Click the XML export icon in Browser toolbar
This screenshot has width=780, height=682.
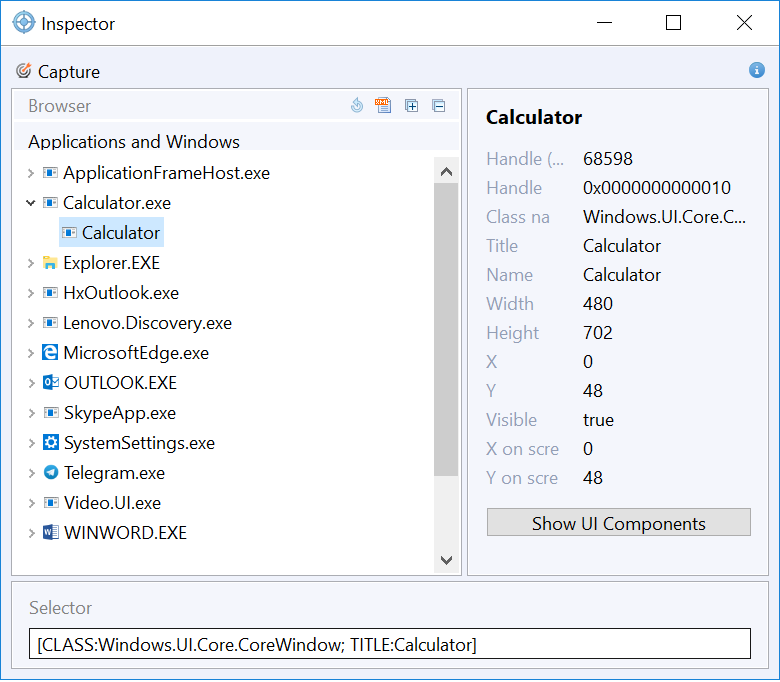383,105
